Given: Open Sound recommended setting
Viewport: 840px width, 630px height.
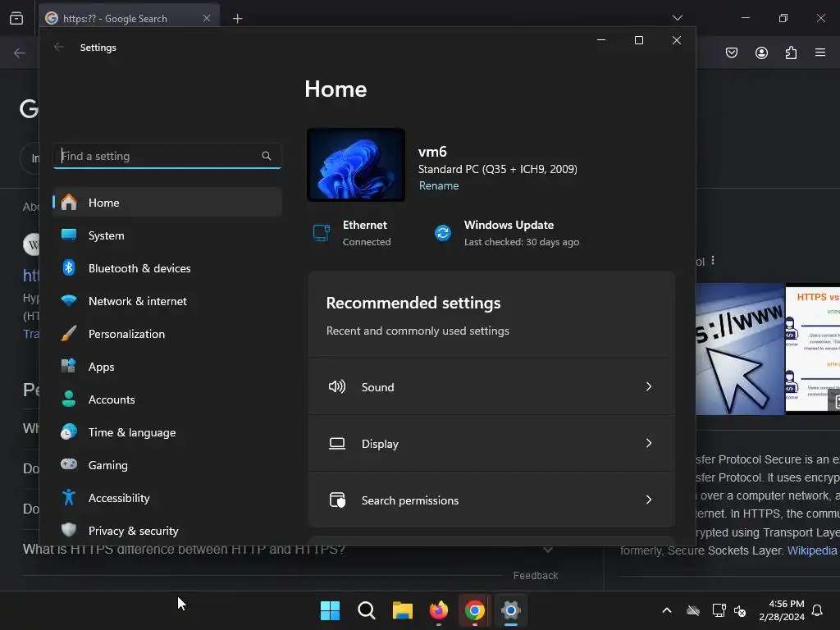Looking at the screenshot, I should tap(491, 387).
